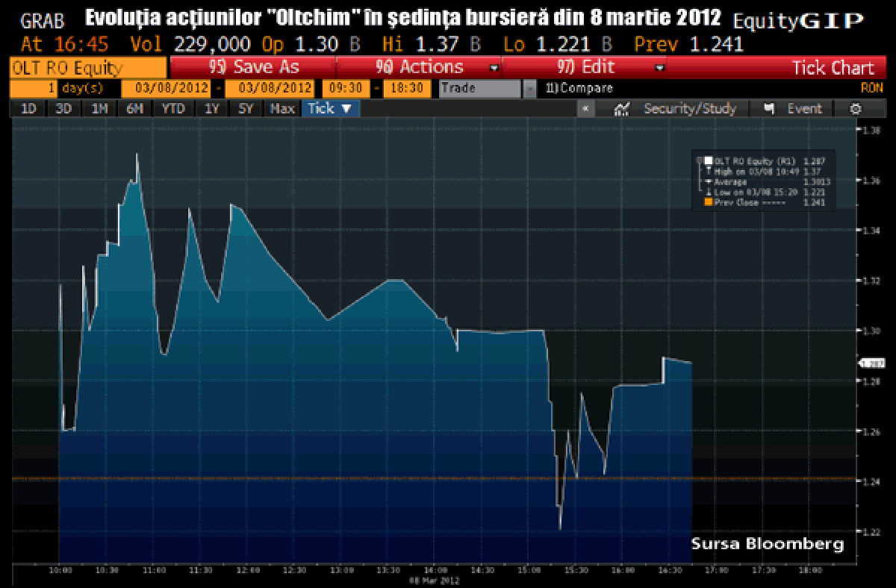Image resolution: width=896 pixels, height=588 pixels.
Task: Click the end time field 18:30
Action: 408,88
